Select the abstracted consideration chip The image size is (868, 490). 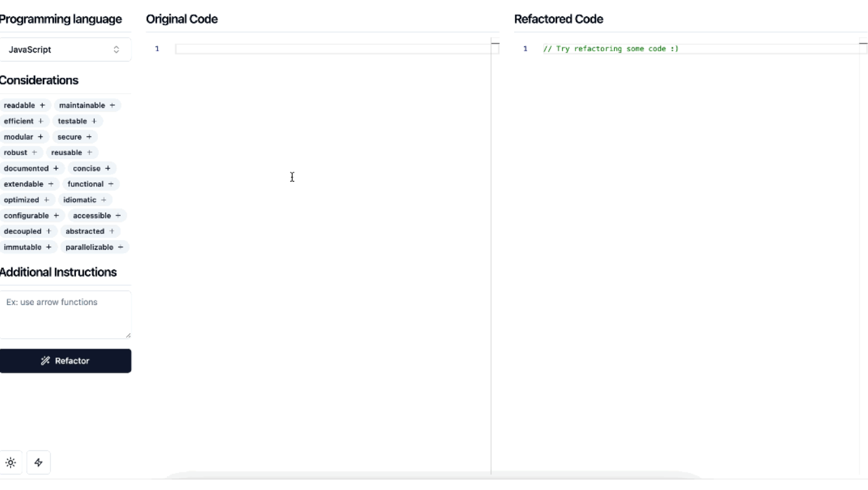pos(90,231)
